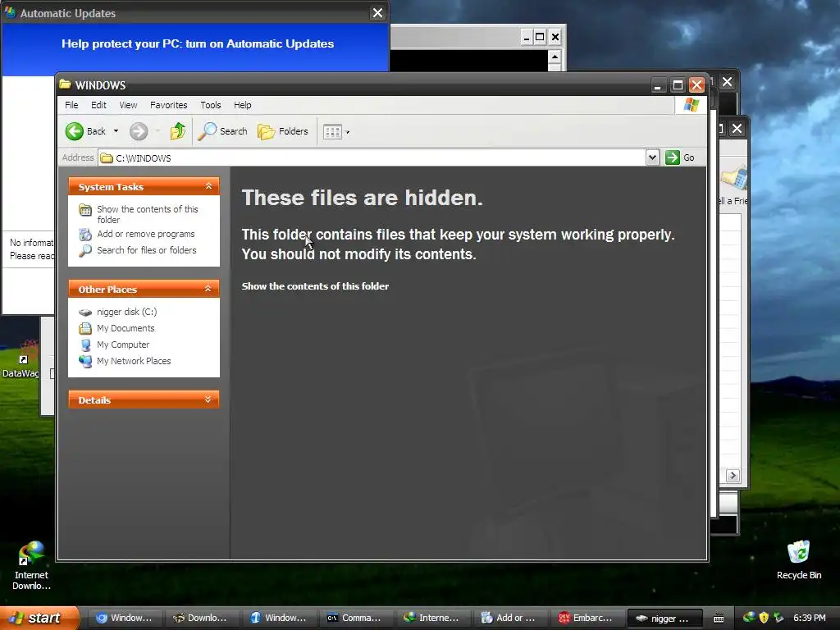Open the (C:) disk link in Other Places
Viewport: 840px width, 630px height.
coord(126,312)
